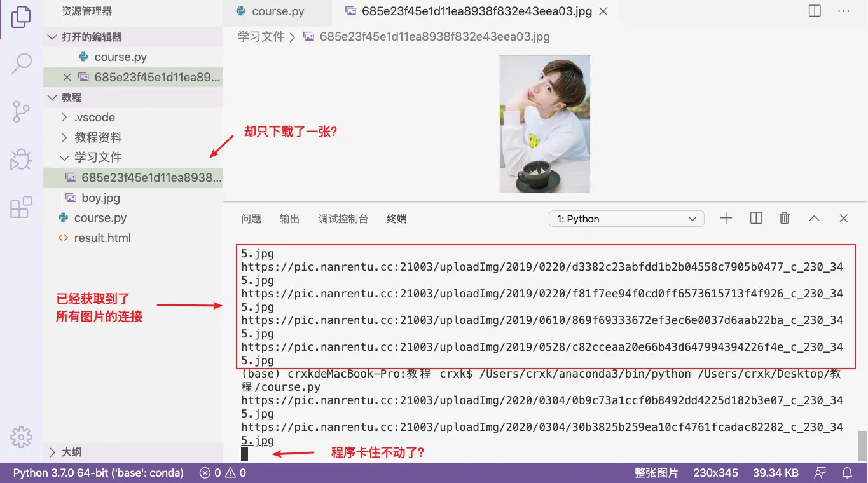The height and width of the screenshot is (483, 868).
Task: Click the image icon in the breadcrumb
Action: (x=309, y=37)
